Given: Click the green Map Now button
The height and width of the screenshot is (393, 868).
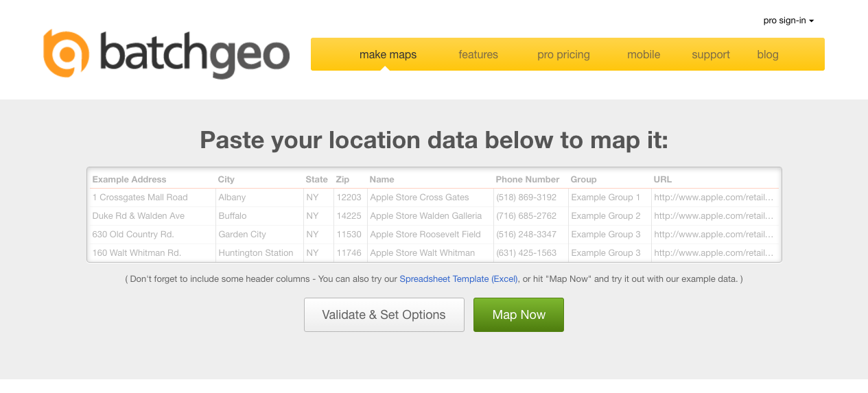Looking at the screenshot, I should (519, 315).
